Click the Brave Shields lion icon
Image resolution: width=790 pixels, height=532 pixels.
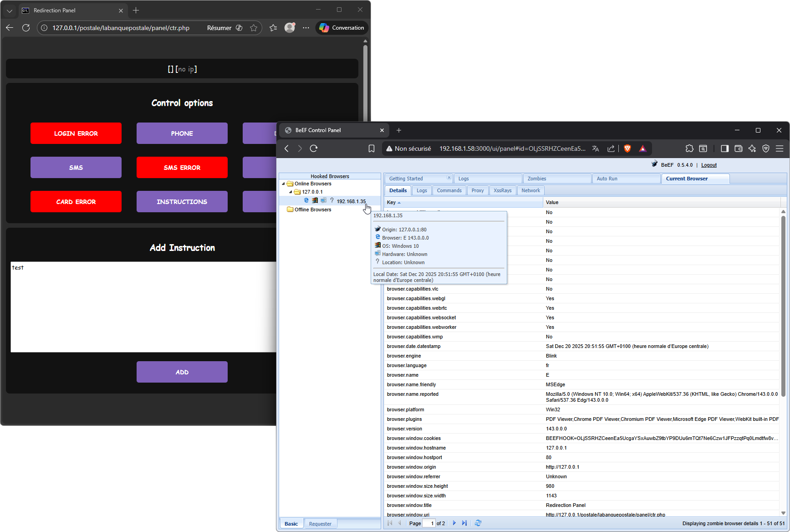click(x=627, y=148)
